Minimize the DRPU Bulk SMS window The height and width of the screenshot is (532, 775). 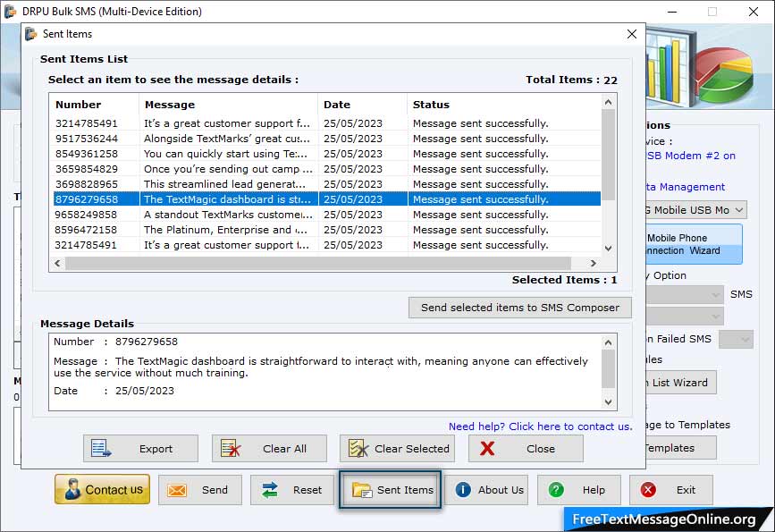pyautogui.click(x=672, y=12)
